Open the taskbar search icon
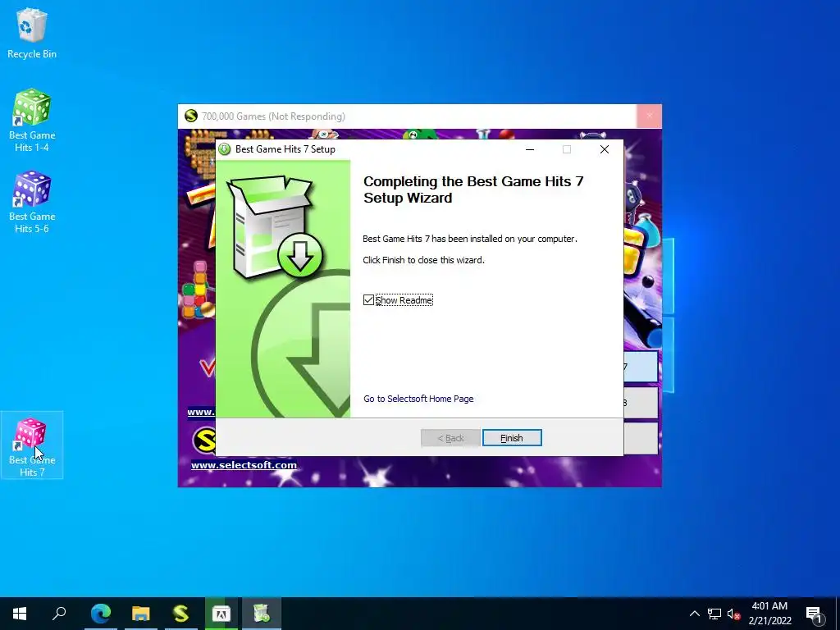The image size is (840, 630). pyautogui.click(x=59, y=614)
